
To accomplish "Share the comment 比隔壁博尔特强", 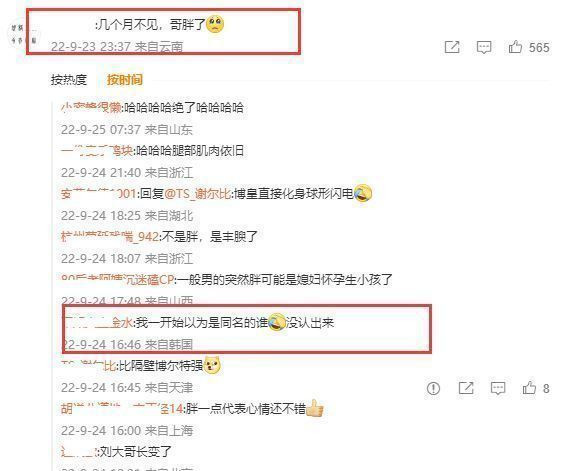I will pyautogui.click(x=466, y=388).
